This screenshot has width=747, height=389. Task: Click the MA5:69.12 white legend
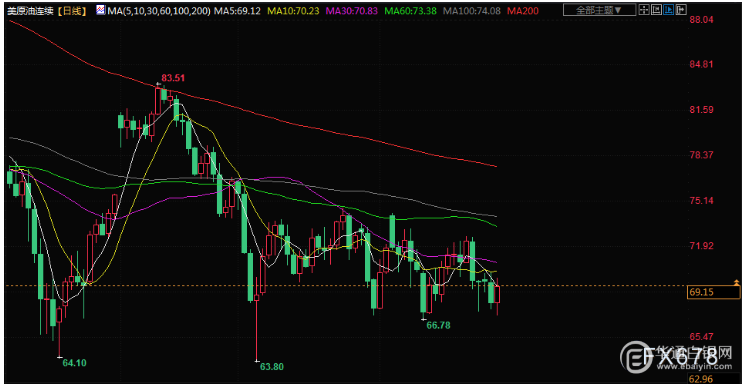[237, 10]
